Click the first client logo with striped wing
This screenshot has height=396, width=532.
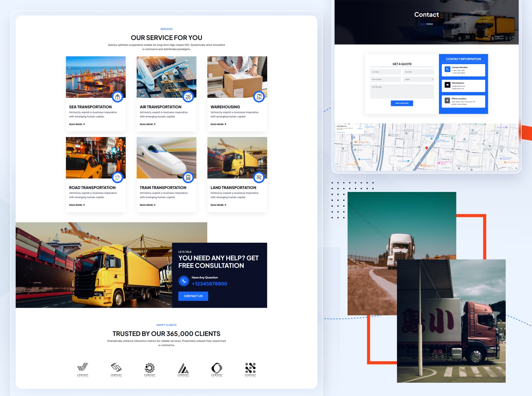tap(83, 369)
